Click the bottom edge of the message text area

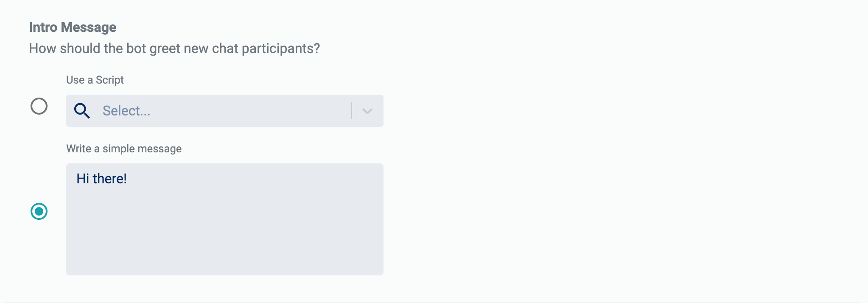(x=225, y=275)
